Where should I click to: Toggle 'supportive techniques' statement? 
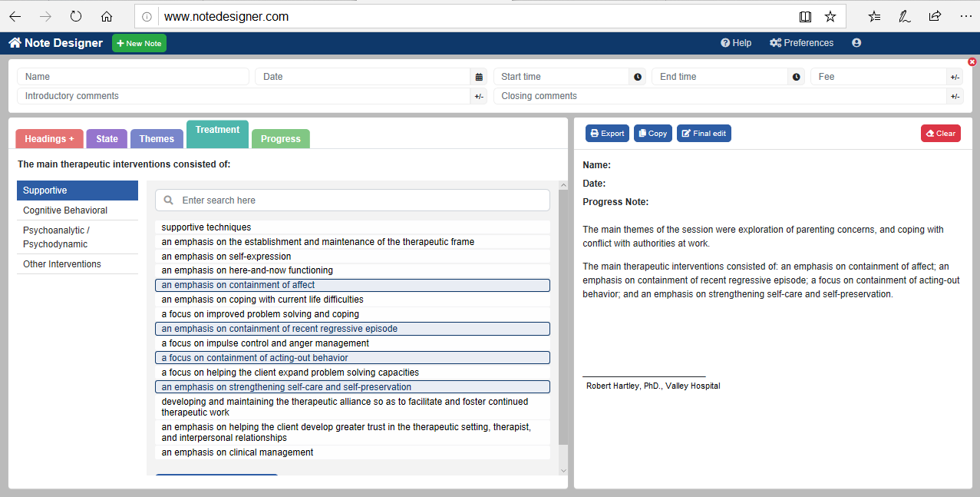[x=352, y=227]
